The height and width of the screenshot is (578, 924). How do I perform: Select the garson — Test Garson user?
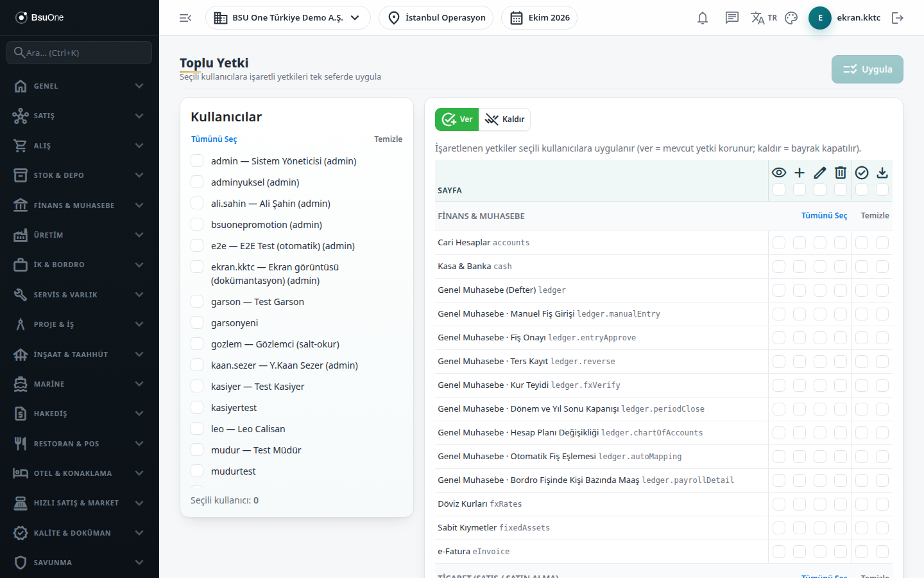[x=197, y=301]
